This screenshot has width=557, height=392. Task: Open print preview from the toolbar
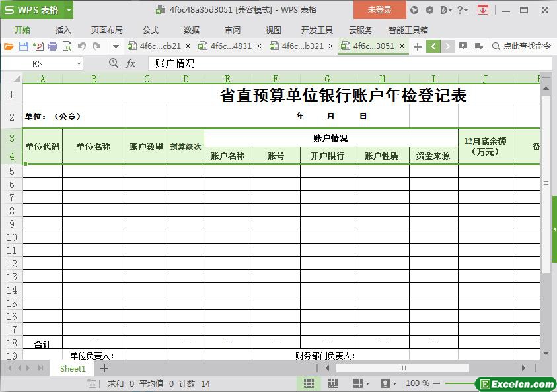(67, 46)
